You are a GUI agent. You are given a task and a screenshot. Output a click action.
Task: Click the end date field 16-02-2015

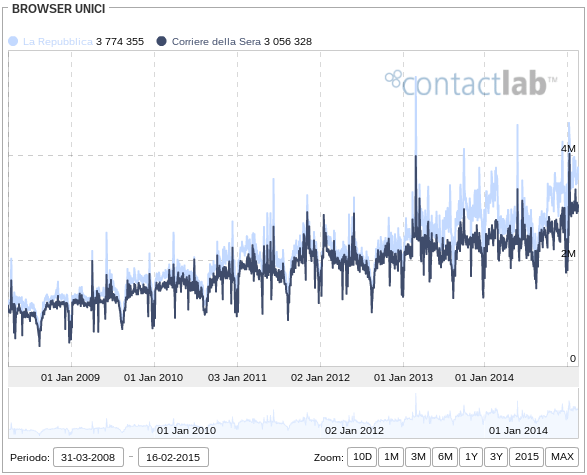click(x=173, y=457)
